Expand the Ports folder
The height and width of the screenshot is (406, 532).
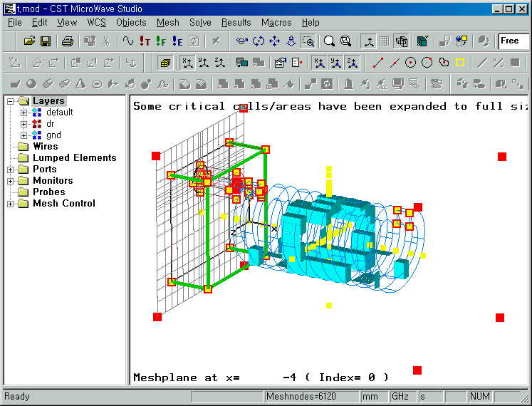[x=10, y=170]
